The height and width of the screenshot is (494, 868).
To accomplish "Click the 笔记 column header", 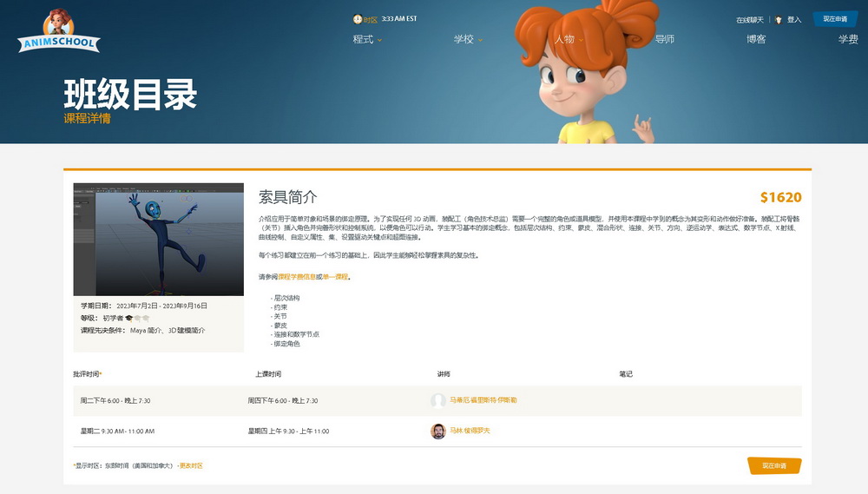I will (626, 374).
